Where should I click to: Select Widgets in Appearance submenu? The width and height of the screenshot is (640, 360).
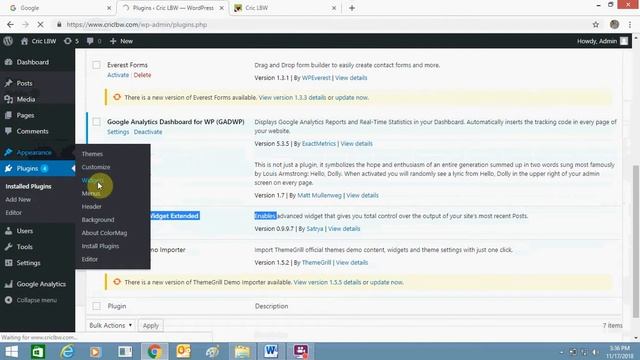point(92,180)
